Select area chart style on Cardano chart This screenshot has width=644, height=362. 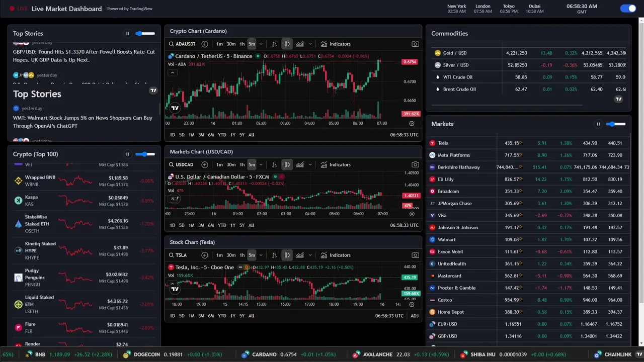(x=300, y=44)
